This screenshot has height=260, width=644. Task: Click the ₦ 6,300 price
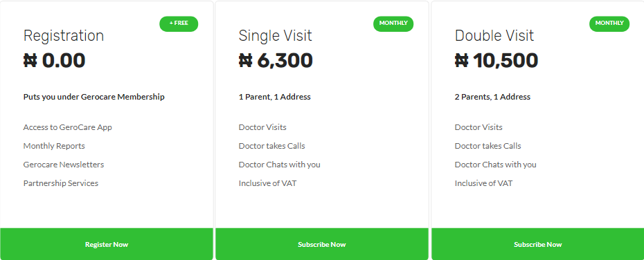point(276,61)
